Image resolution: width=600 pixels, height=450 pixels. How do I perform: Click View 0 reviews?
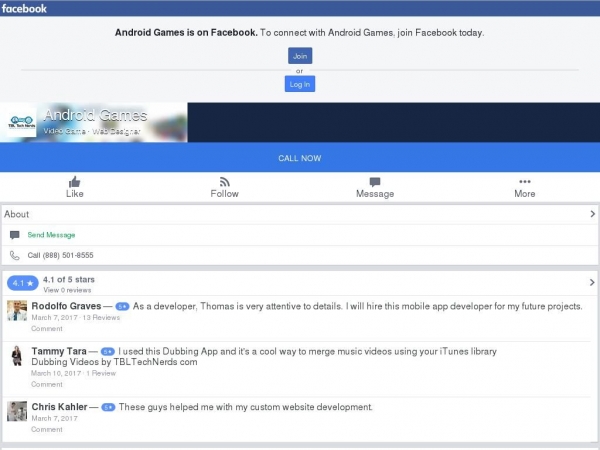coord(67,290)
